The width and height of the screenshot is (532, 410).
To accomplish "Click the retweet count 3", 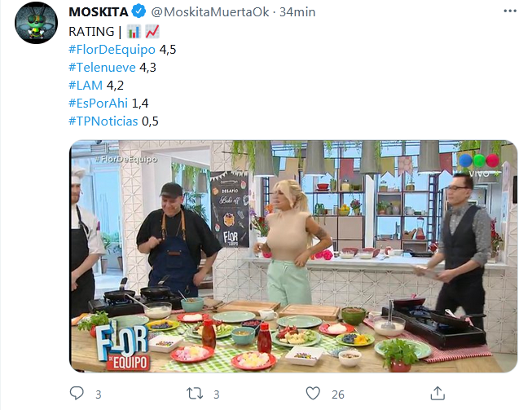I will [217, 395].
